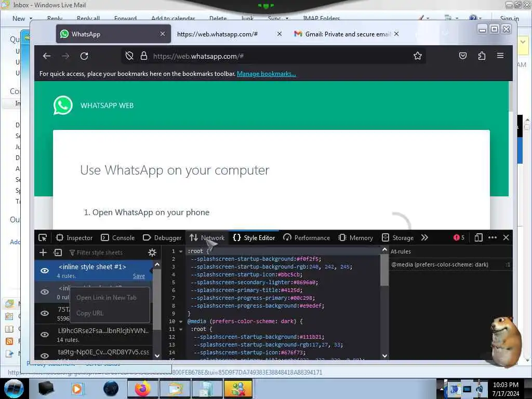The height and width of the screenshot is (399, 532).
Task: Open the media player taskbar icon
Action: point(77,389)
